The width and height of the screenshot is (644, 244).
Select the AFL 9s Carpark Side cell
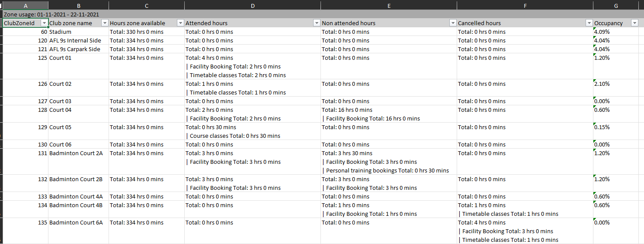(x=78, y=49)
